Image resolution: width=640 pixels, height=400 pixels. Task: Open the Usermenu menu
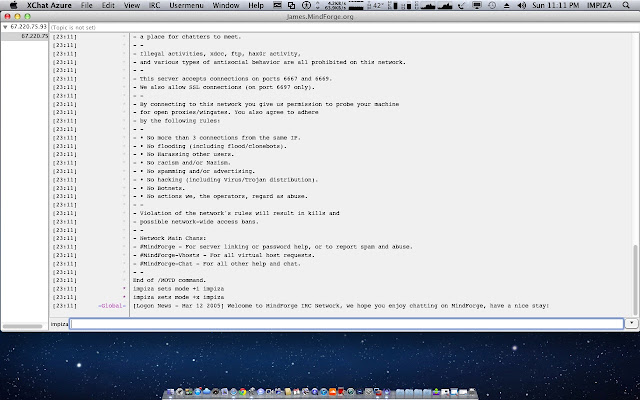click(x=187, y=5)
